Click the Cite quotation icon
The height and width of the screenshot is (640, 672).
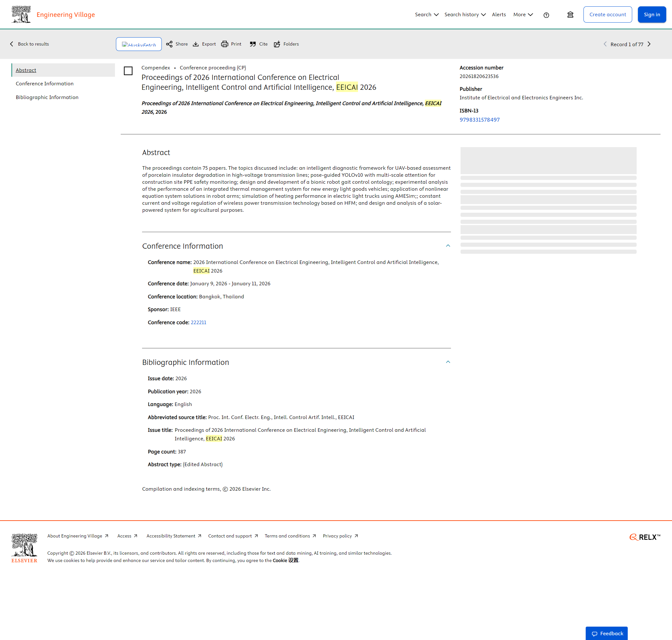[x=253, y=44]
